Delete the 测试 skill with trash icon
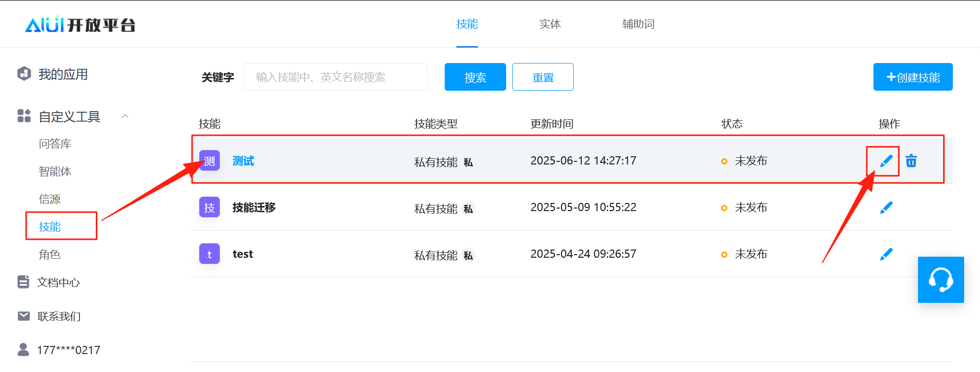 [x=911, y=161]
